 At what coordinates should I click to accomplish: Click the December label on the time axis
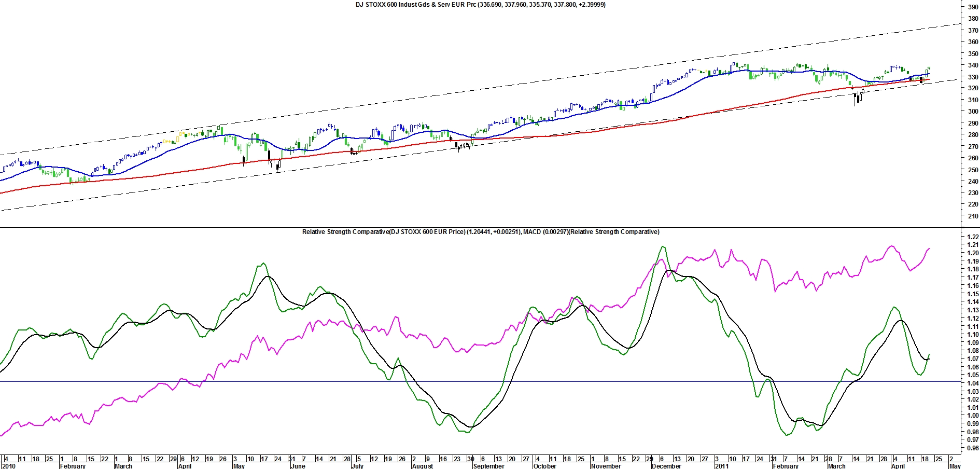pyautogui.click(x=666, y=466)
